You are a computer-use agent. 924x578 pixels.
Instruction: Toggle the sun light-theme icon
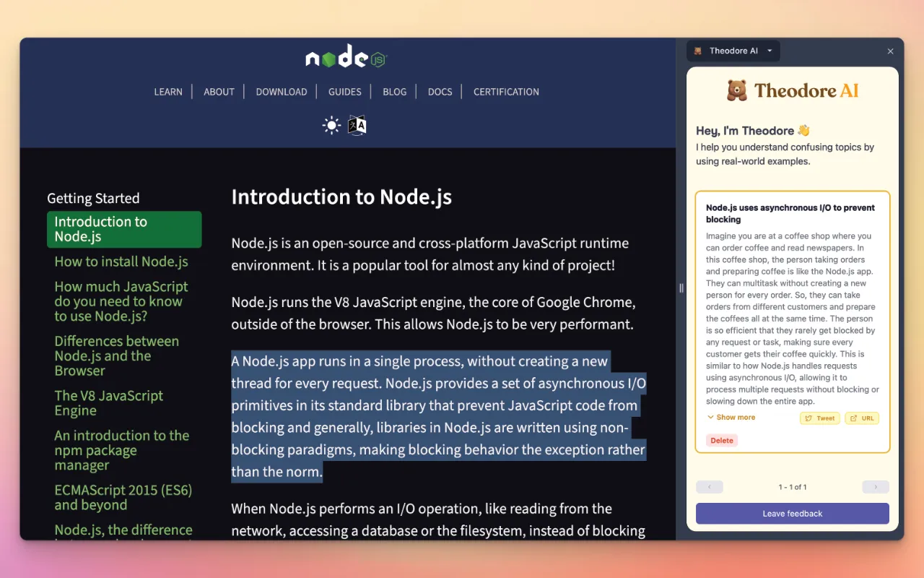(331, 125)
